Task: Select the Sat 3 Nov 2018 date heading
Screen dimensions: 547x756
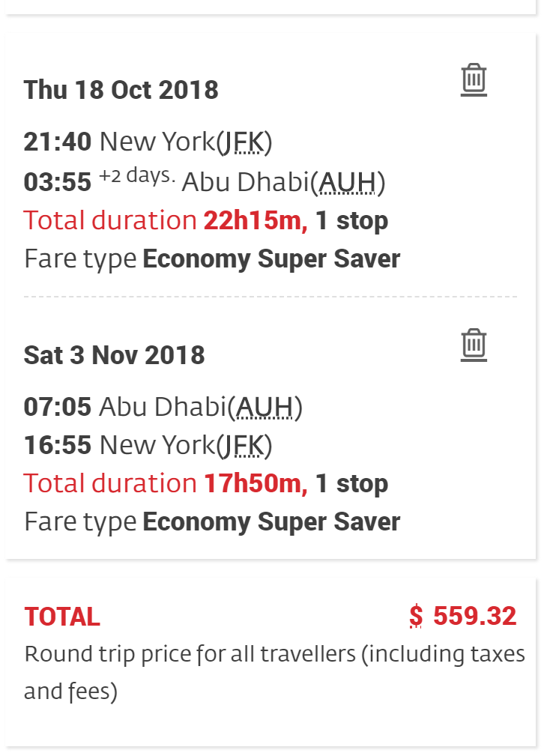Action: [115, 354]
